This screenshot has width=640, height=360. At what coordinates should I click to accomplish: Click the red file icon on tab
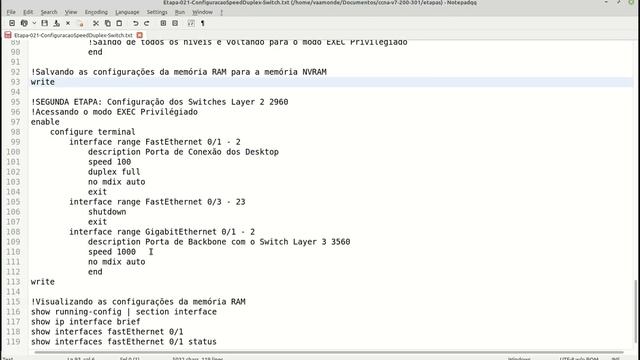point(8,35)
